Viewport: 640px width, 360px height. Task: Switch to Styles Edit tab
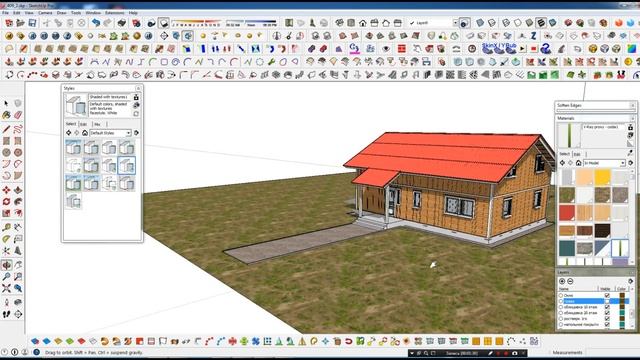84,124
